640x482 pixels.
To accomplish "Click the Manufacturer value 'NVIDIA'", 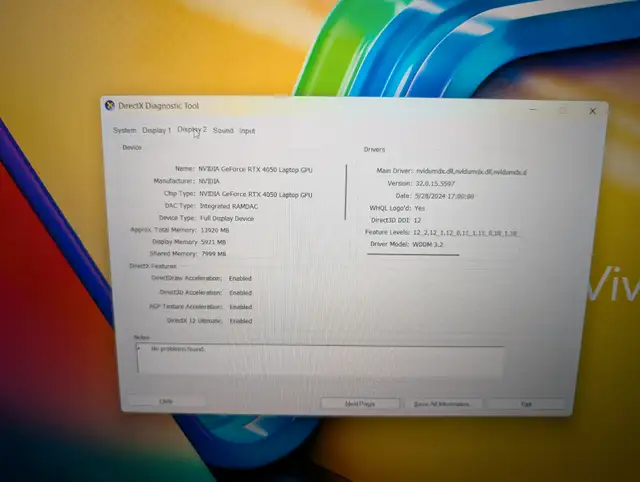I will pos(209,181).
